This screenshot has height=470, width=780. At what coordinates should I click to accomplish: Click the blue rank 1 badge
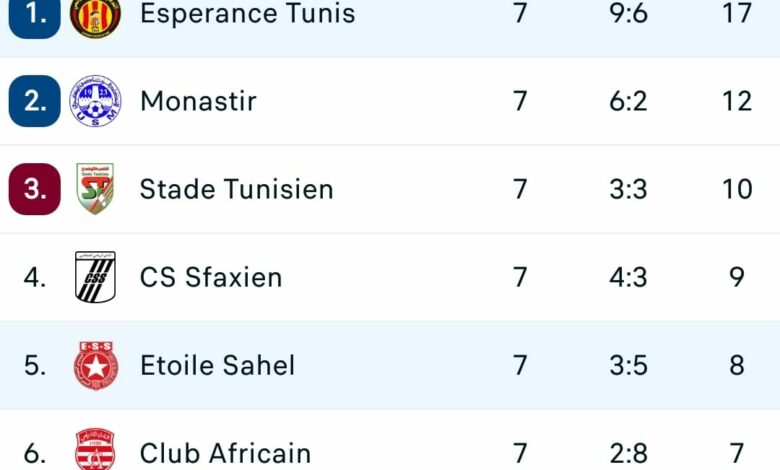click(35, 15)
